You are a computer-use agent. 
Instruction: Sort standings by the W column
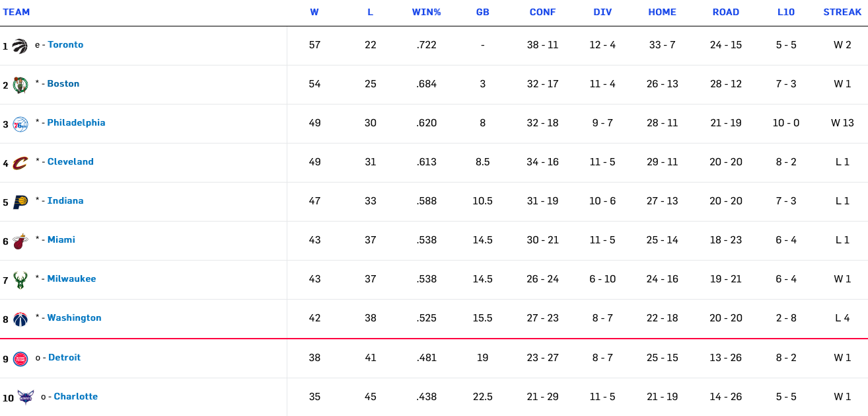point(314,12)
